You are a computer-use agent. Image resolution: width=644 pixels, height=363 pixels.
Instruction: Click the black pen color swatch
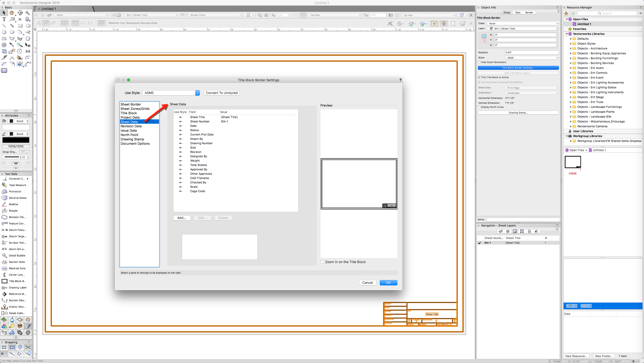[x=16, y=140]
